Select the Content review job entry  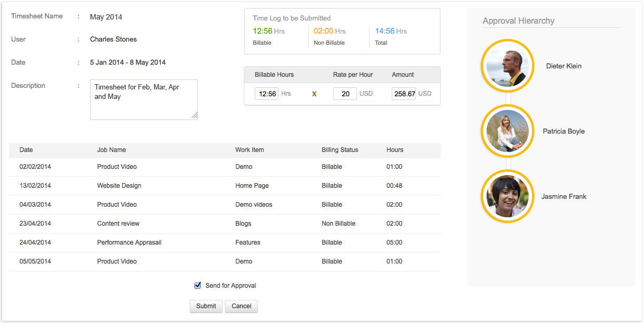point(118,224)
